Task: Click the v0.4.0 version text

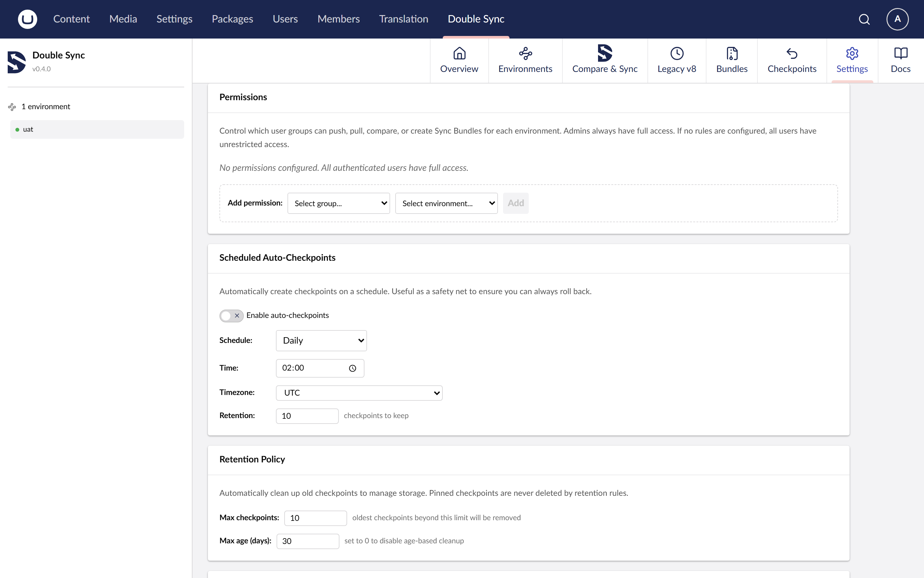Action: tap(41, 69)
